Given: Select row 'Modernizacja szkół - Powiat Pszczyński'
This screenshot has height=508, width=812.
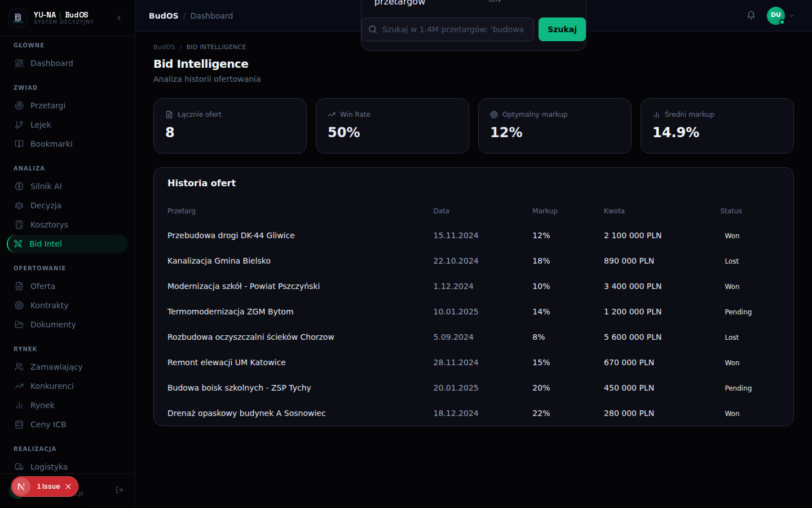Looking at the screenshot, I should point(474,286).
